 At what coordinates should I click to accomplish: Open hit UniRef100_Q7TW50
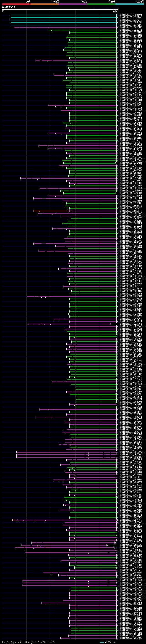point(131,72)
